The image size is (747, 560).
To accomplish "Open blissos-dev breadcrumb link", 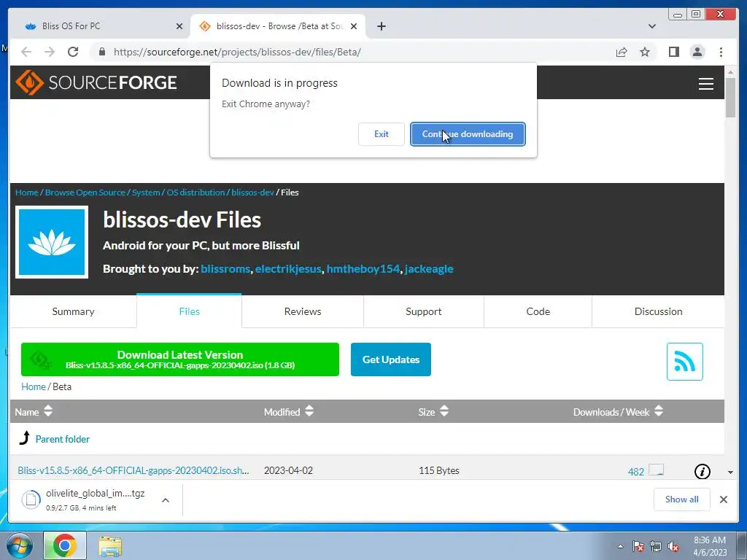I will [252, 192].
